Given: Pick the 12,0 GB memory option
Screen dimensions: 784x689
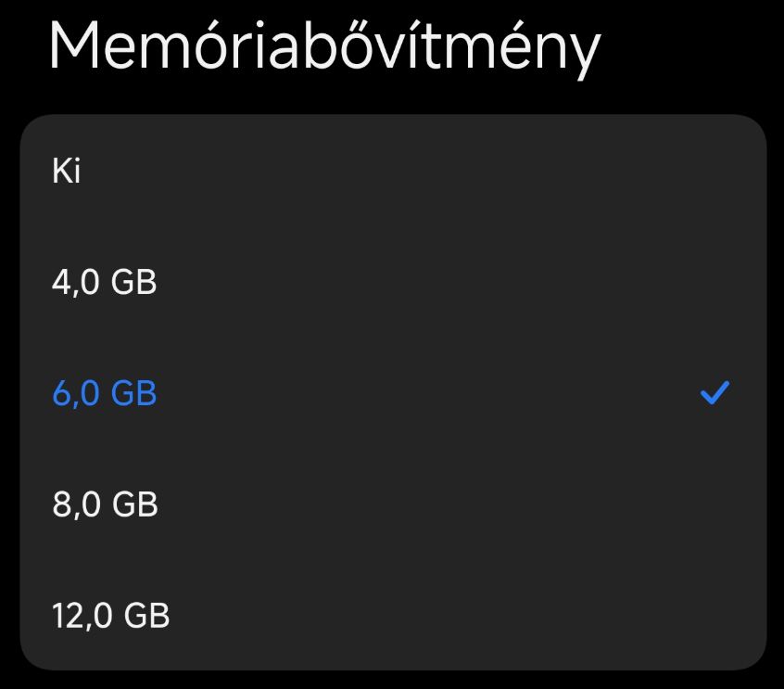Looking at the screenshot, I should 392,615.
